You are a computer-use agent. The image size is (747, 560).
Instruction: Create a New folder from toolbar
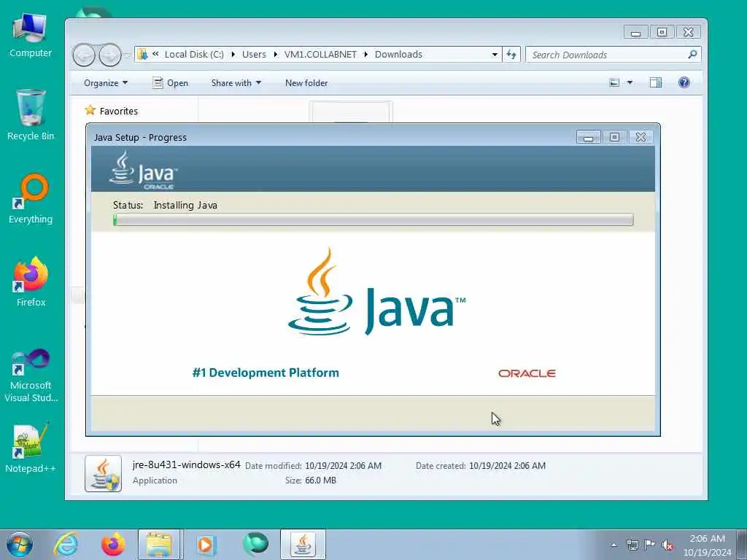click(x=306, y=83)
